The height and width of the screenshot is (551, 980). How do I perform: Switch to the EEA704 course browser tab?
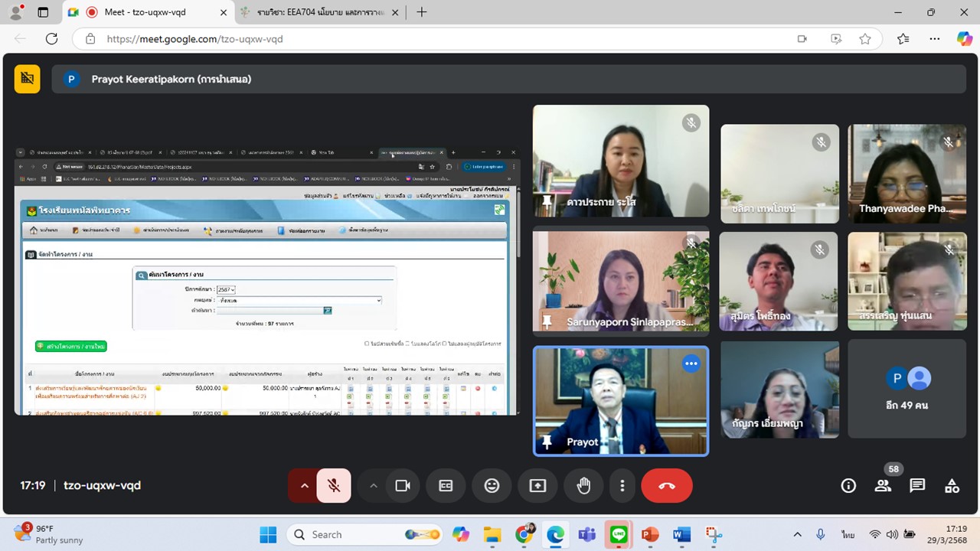pyautogui.click(x=319, y=12)
